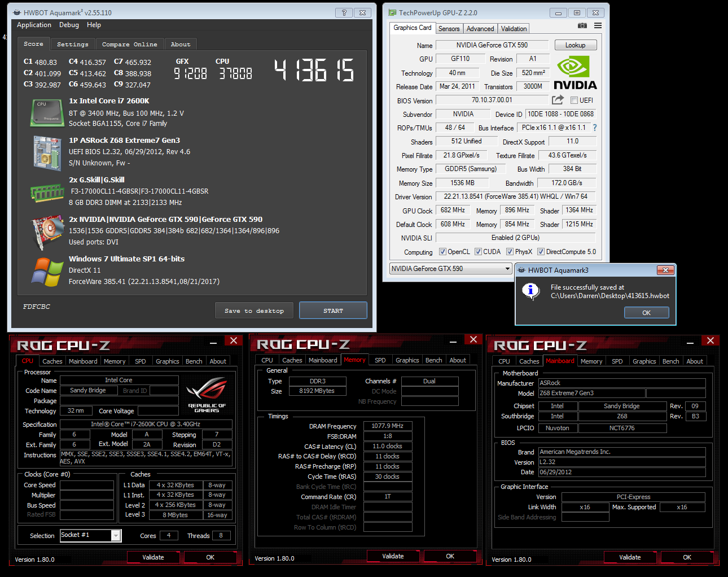Click OK in the Memory CPU-Z window
The width and height of the screenshot is (728, 577).
pos(450,556)
